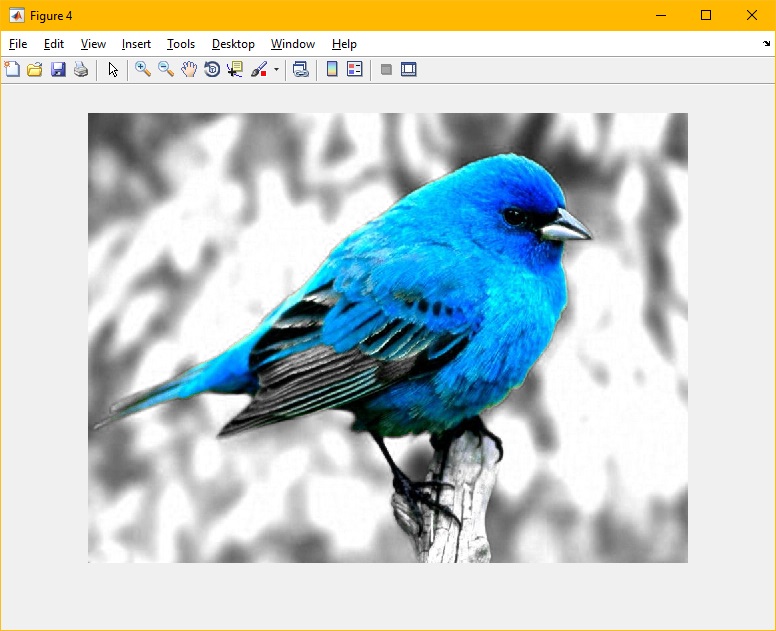Screen dimensions: 776x631
Task: Toggle the Brush/Select Data tool
Action: tap(259, 69)
